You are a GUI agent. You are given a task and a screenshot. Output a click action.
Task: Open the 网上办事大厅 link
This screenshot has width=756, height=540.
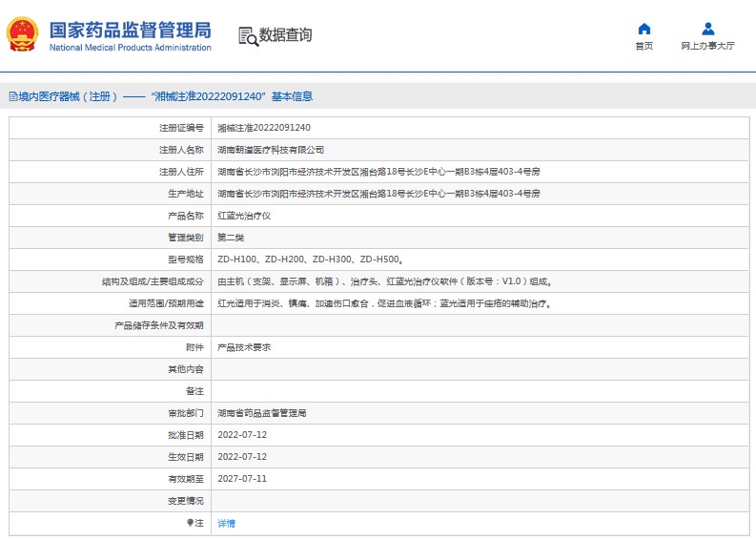[707, 46]
